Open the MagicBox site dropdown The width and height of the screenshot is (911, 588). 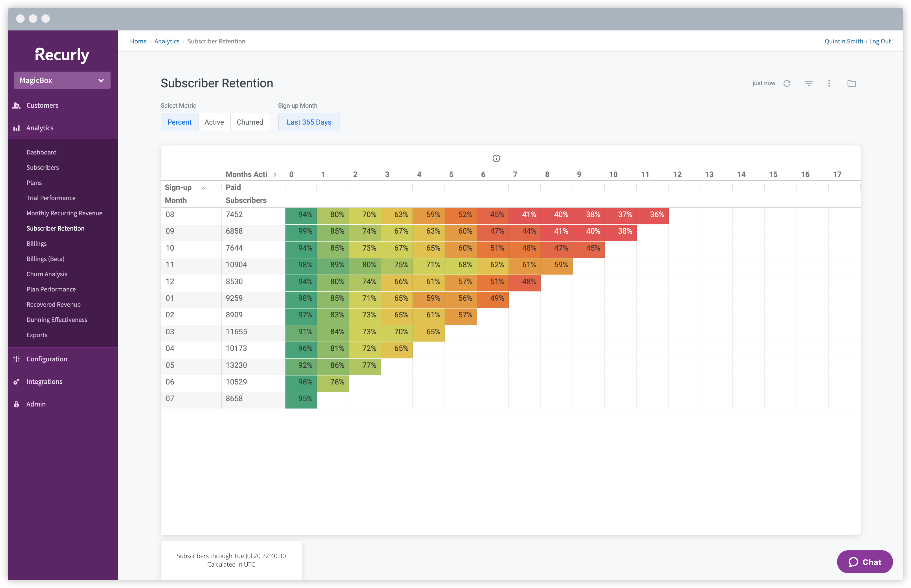pos(62,80)
